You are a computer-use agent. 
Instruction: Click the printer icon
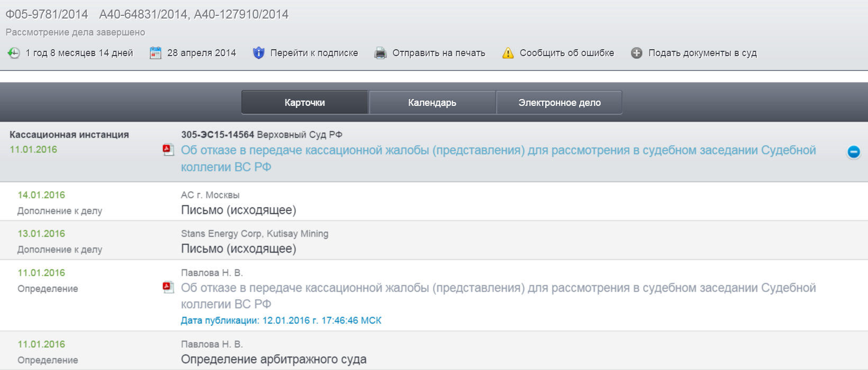click(x=380, y=53)
